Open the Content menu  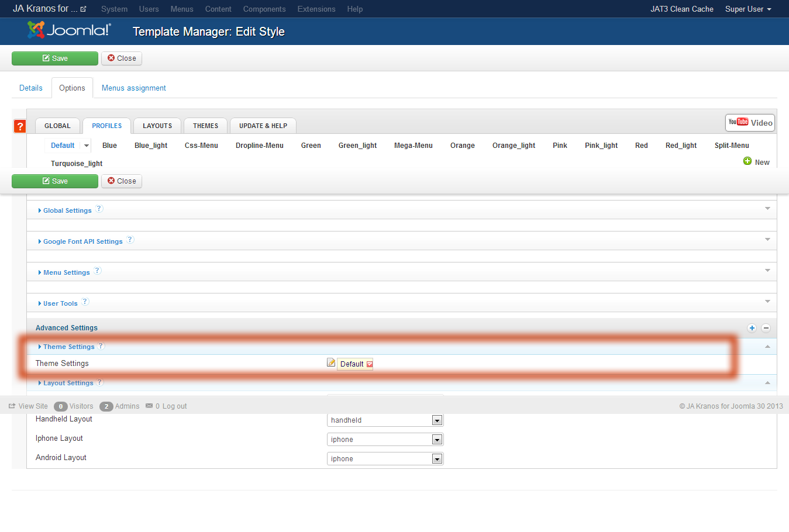[x=218, y=9]
